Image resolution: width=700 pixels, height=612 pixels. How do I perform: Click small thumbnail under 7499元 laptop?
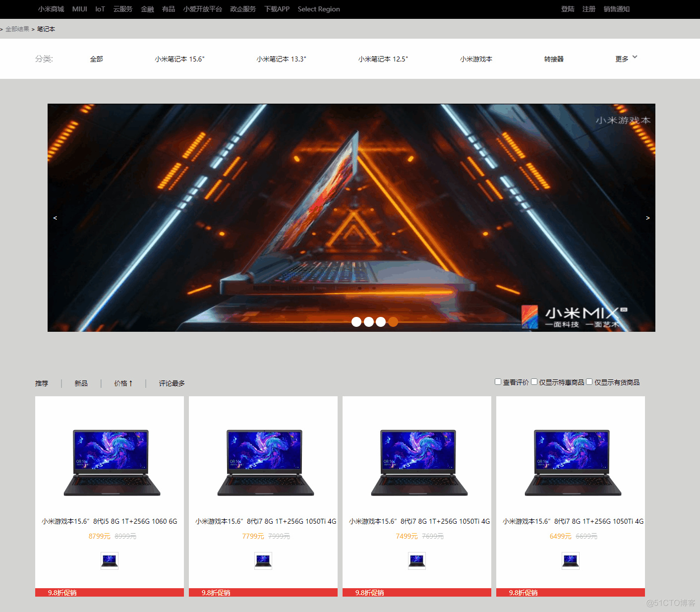point(417,561)
